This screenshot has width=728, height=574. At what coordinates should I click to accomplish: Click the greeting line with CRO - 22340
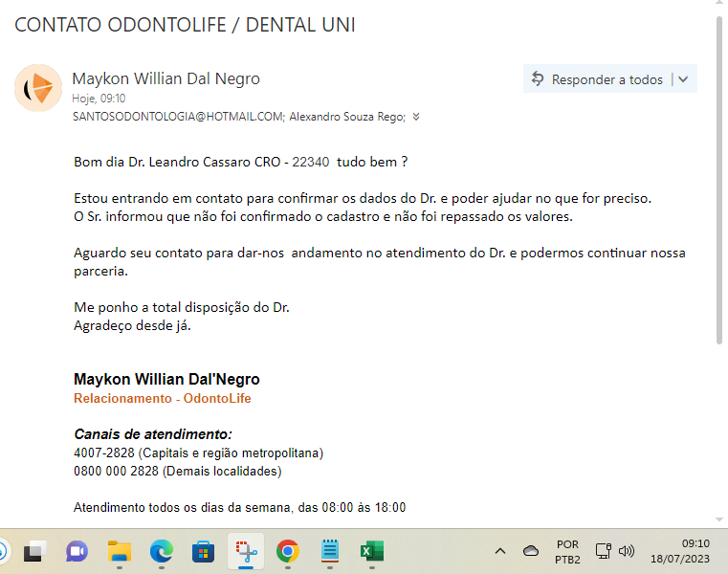coord(240,162)
